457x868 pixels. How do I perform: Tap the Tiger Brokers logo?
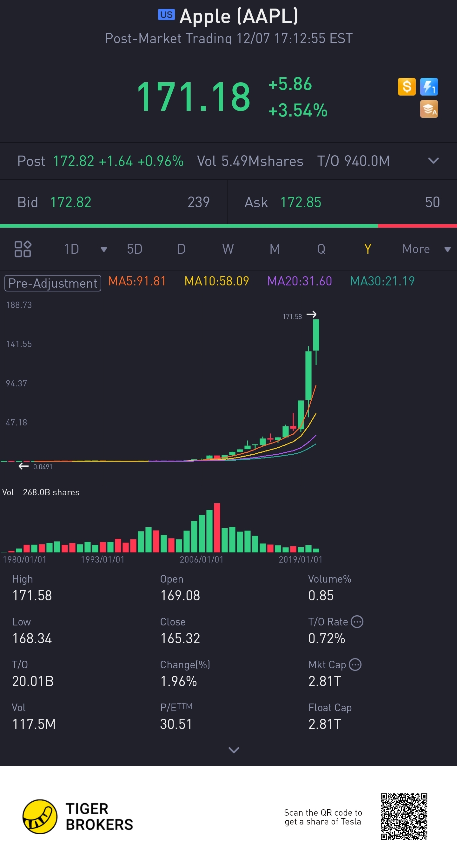coord(78,817)
